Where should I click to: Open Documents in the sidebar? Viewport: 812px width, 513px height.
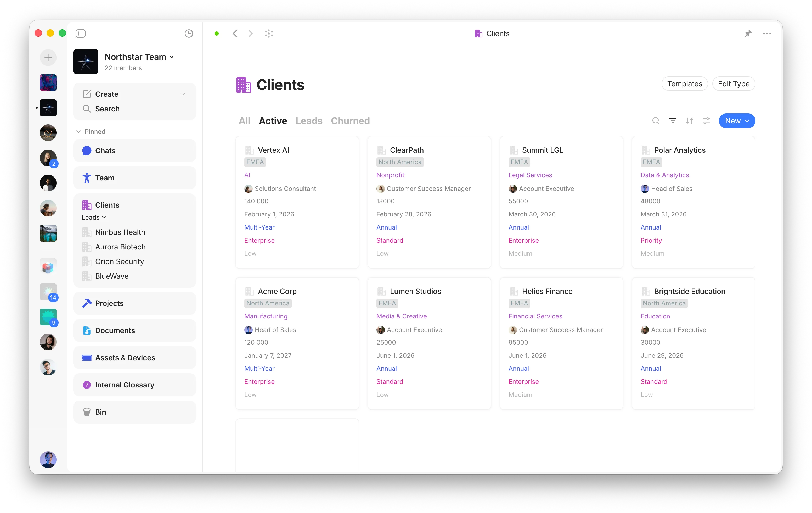pos(134,330)
